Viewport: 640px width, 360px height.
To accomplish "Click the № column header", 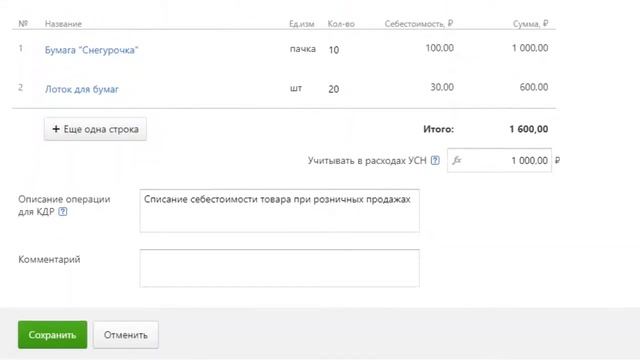I will (23, 23).
